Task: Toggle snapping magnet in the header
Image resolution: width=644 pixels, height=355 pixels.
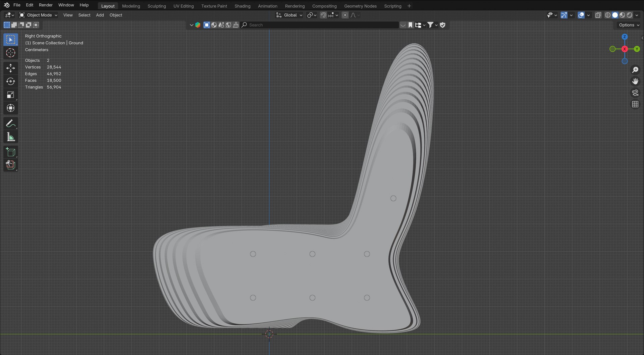Action: pyautogui.click(x=323, y=15)
